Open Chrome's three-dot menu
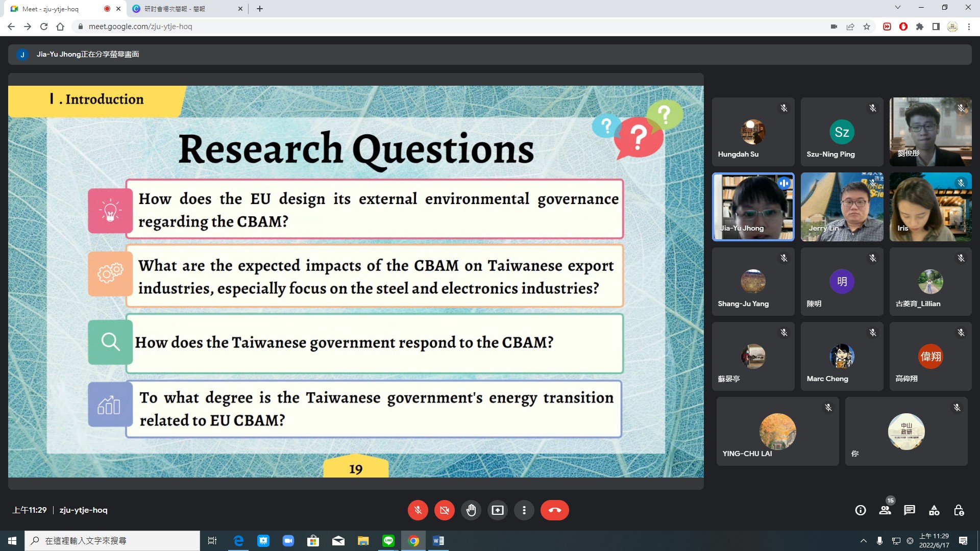This screenshot has height=551, width=980. tap(969, 27)
